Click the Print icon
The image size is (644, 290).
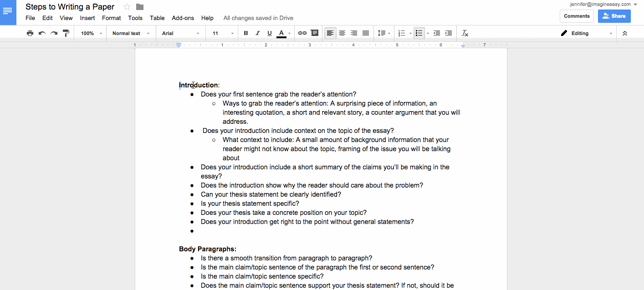30,33
